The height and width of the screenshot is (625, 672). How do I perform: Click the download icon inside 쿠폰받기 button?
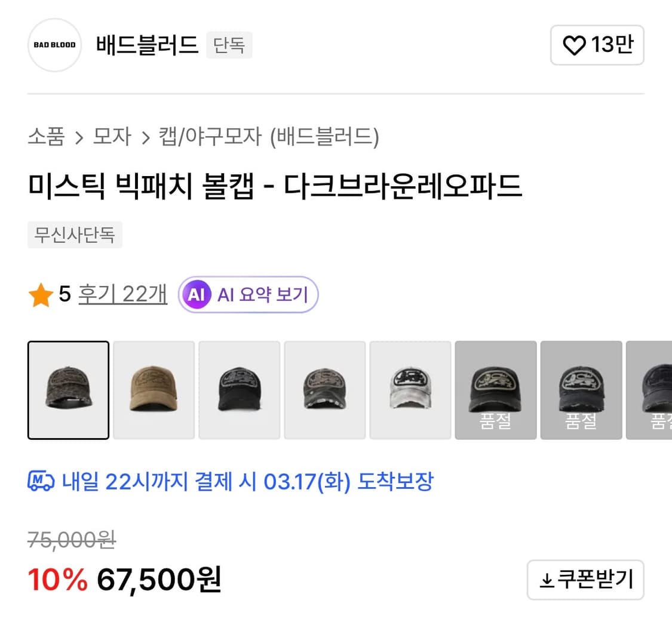coord(547,579)
